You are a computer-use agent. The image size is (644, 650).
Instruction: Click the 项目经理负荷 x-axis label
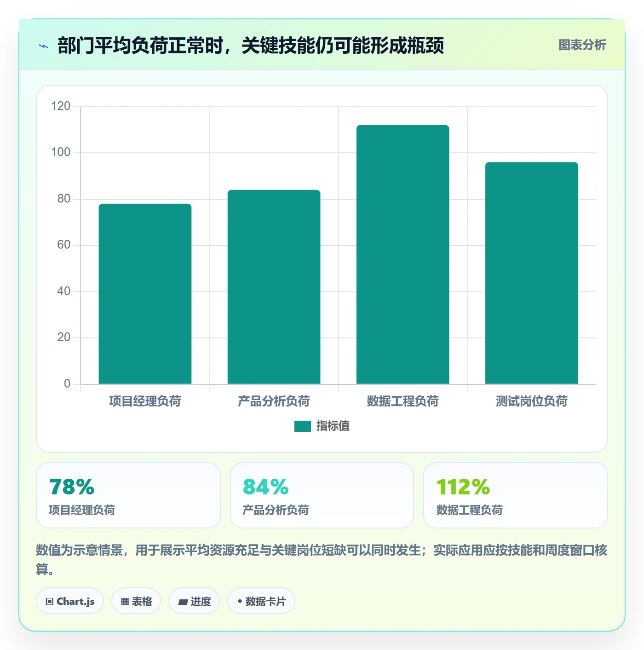pos(145,401)
